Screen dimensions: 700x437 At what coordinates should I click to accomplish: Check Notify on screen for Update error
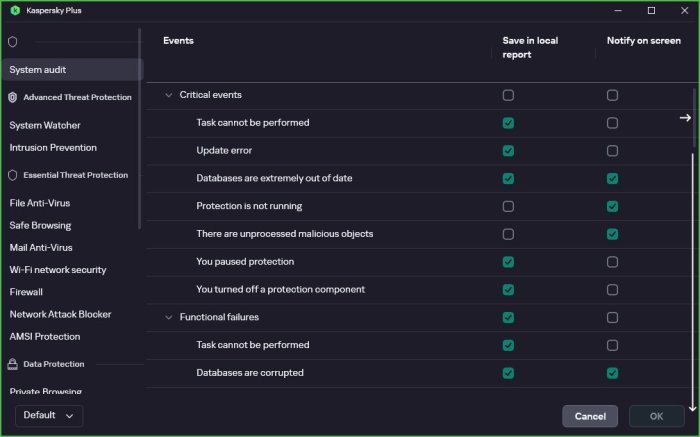[x=612, y=151]
